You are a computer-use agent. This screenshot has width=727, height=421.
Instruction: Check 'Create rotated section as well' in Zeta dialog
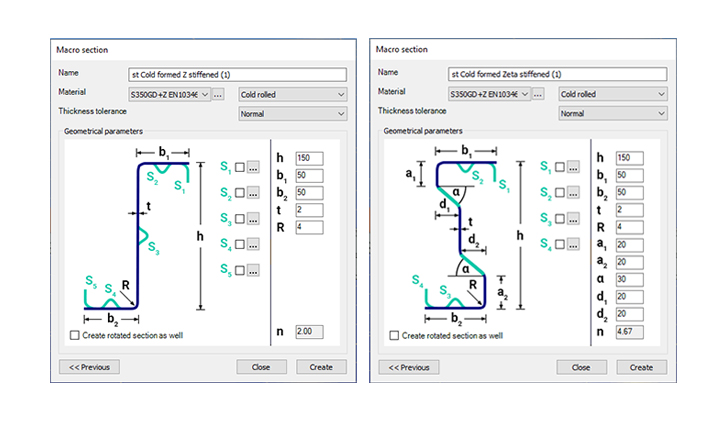click(x=395, y=336)
